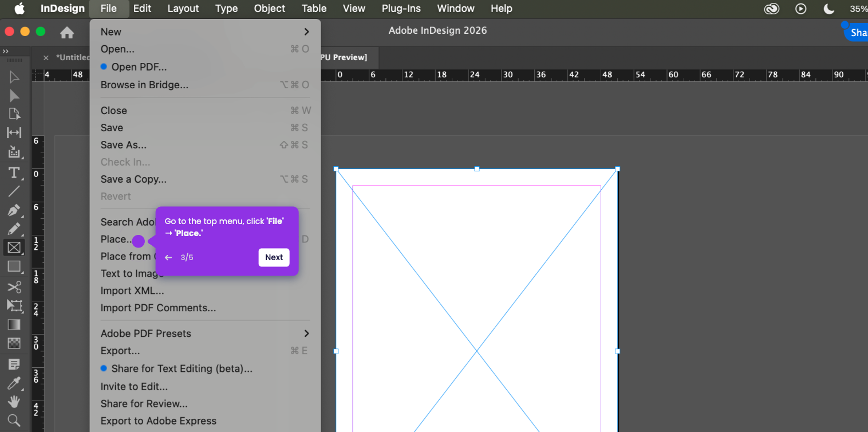Viewport: 868px width, 432px height.
Task: Open the Object menu
Action: point(270,9)
